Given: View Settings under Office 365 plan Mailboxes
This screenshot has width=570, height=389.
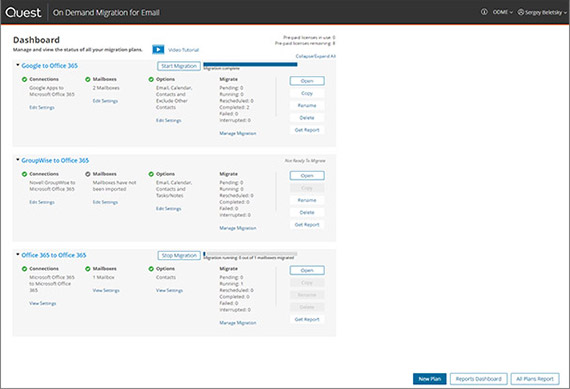Looking at the screenshot, I should tap(106, 290).
